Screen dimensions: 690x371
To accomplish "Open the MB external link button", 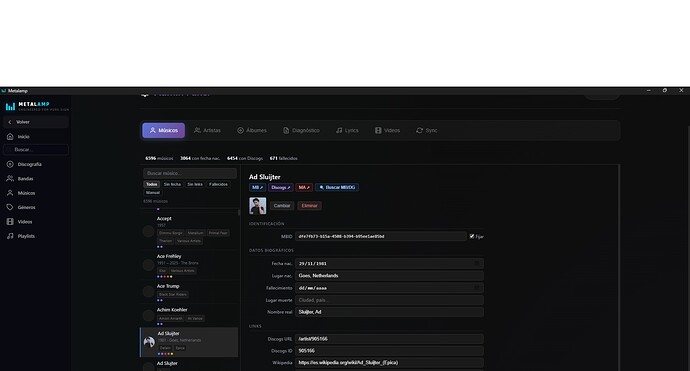I will pyautogui.click(x=257, y=187).
